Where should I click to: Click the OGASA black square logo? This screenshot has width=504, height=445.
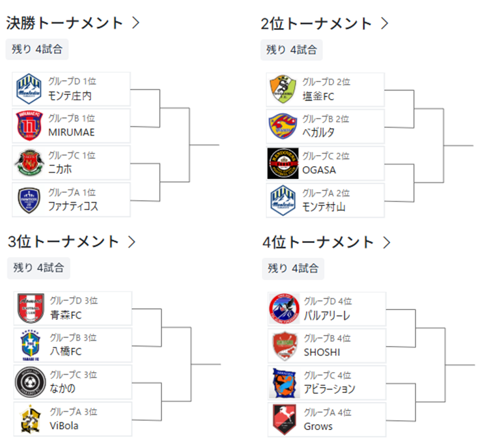coord(283,163)
